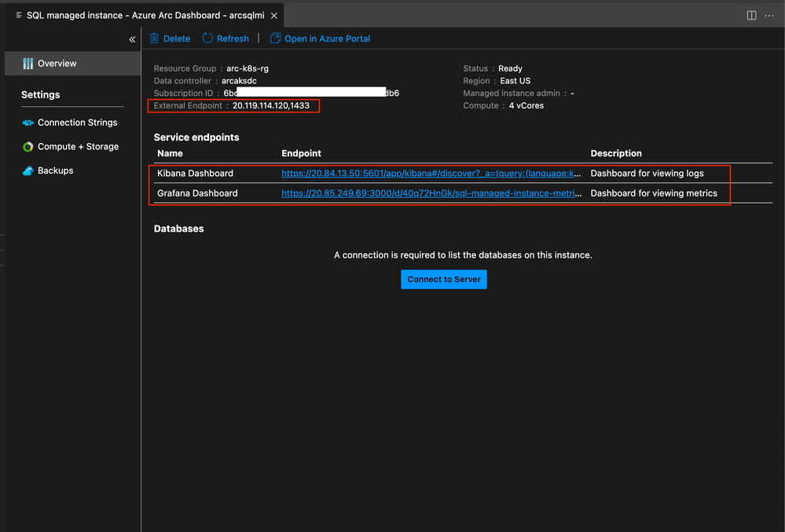
Task: Click the Connection Strings icon
Action: pyautogui.click(x=28, y=123)
